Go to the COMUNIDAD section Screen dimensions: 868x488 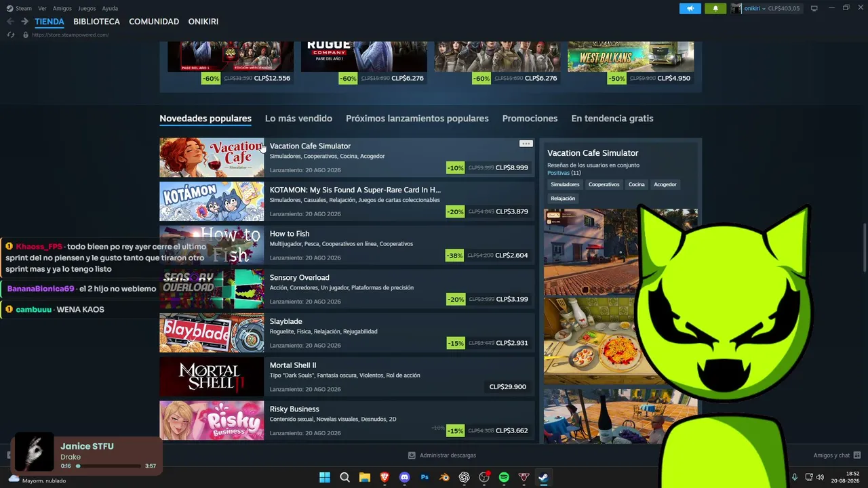tap(154, 22)
